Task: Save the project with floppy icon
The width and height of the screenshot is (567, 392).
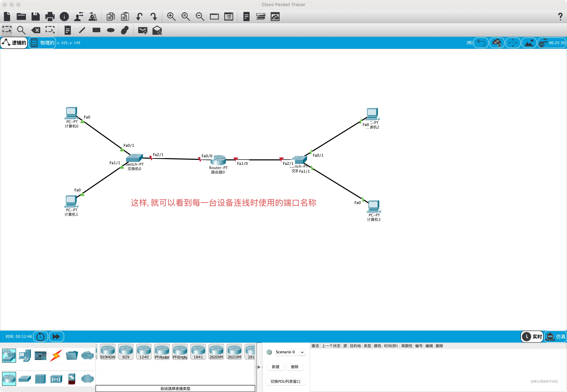Action: pyautogui.click(x=36, y=17)
